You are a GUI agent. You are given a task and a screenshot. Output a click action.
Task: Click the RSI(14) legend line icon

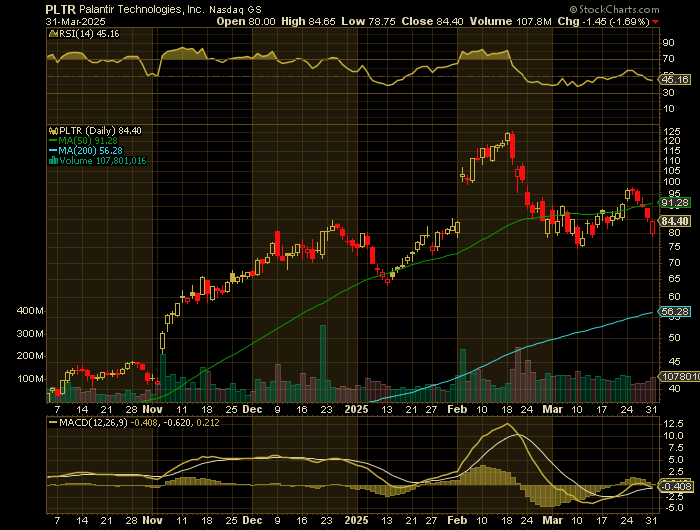click(x=53, y=33)
